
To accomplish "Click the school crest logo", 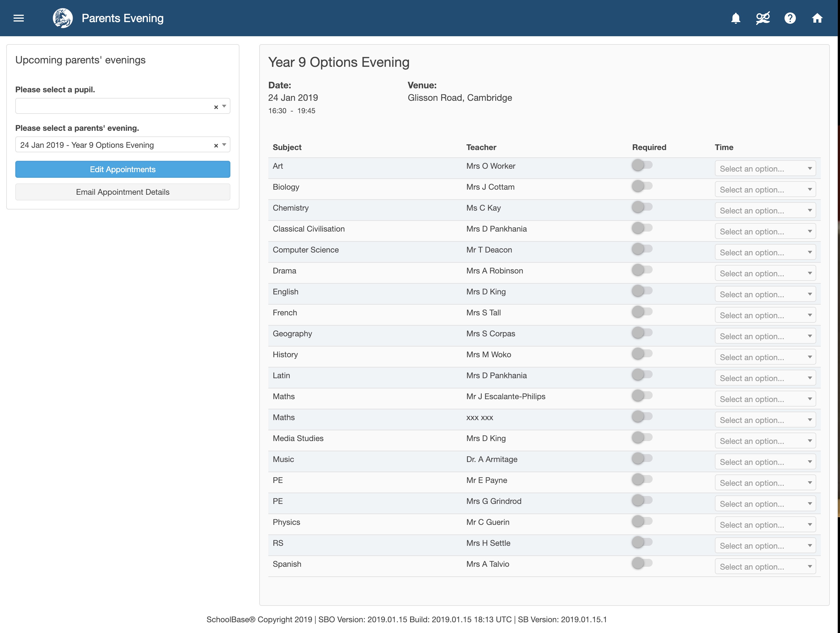I will [x=63, y=18].
